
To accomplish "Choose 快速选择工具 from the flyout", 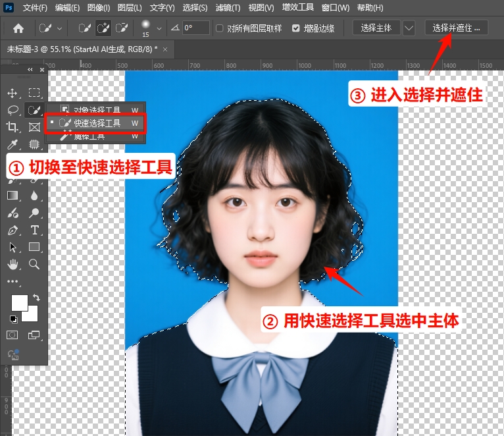I will tap(96, 123).
